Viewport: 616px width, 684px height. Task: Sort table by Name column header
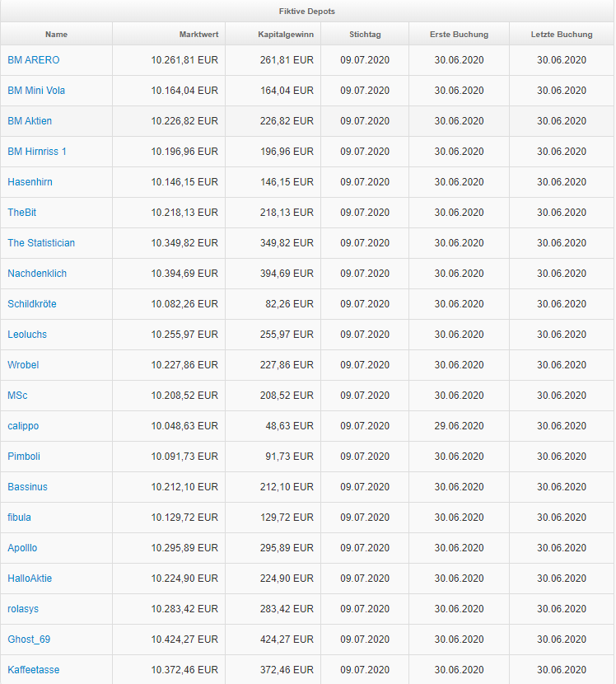56,35
